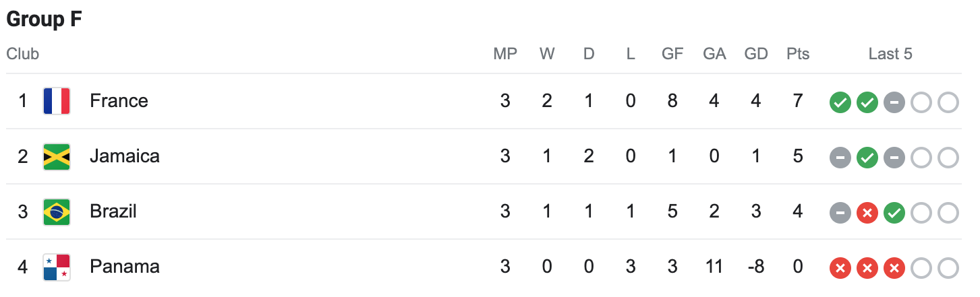The height and width of the screenshot is (297, 980).
Task: Click the Jamaica flag icon
Action: pos(57,156)
